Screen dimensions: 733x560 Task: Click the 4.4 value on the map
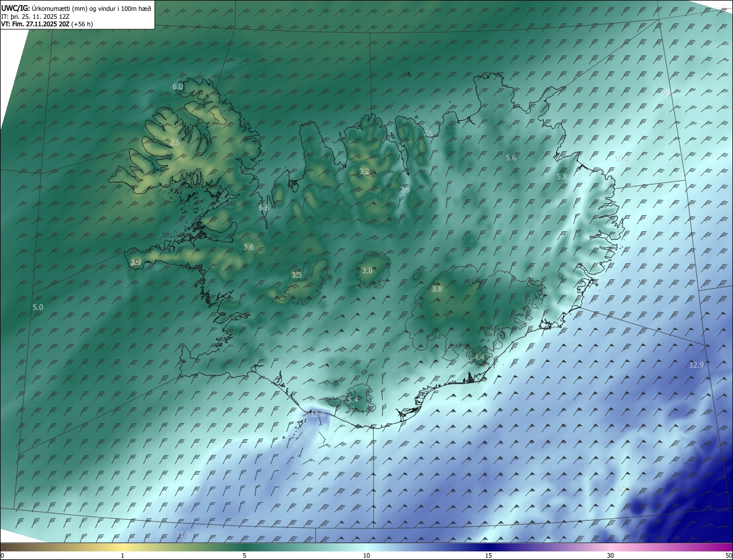479,357
